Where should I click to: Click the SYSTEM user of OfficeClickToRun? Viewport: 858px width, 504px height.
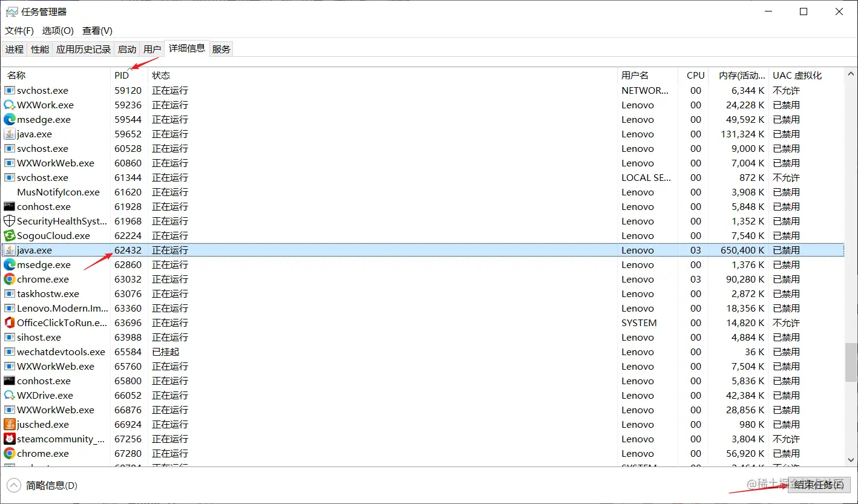coord(639,322)
